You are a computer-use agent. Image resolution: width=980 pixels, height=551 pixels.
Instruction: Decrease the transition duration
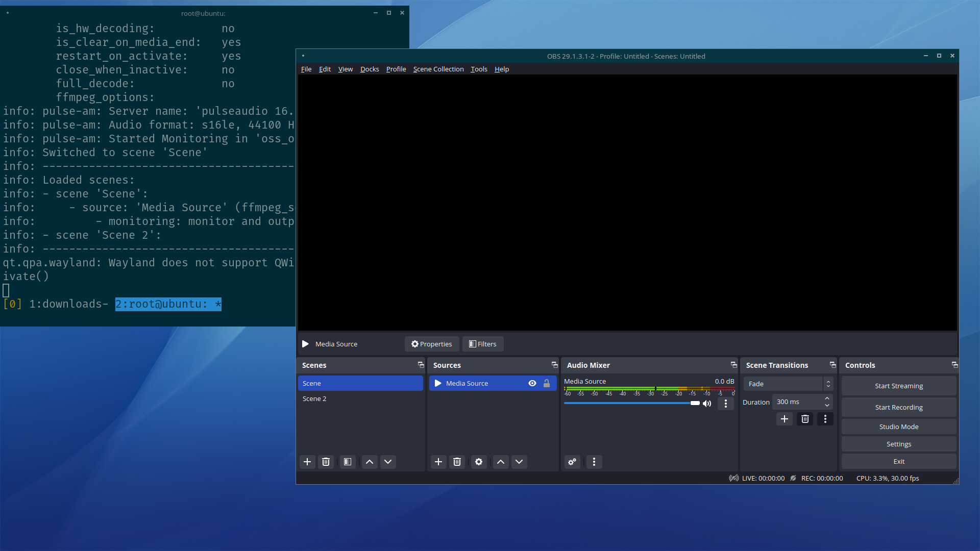pos(827,405)
